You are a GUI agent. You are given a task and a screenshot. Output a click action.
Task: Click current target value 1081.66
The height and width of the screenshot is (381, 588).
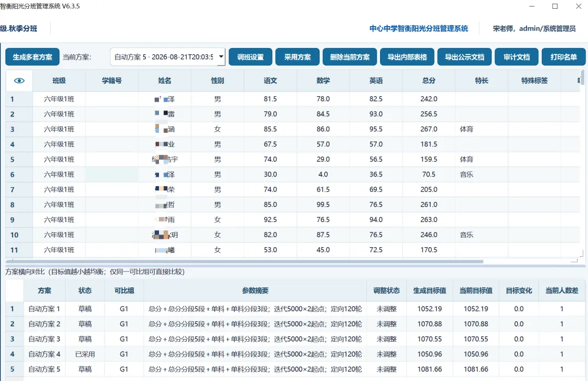pyautogui.click(x=476, y=369)
